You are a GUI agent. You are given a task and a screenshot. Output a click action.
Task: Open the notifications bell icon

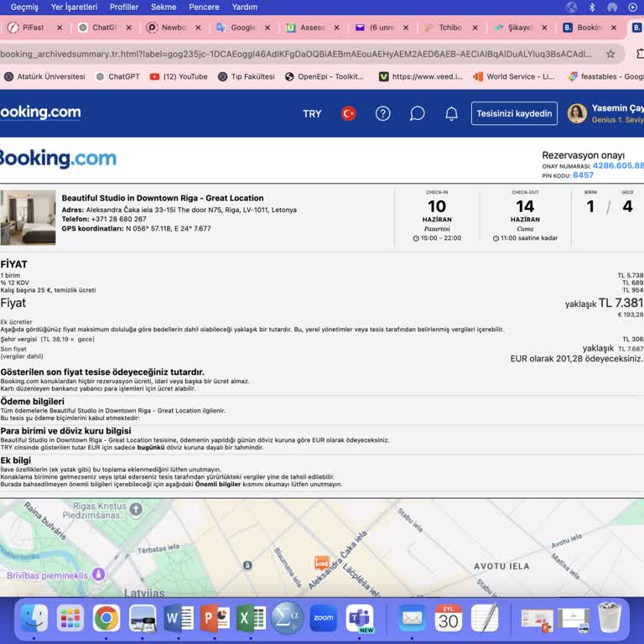[x=451, y=113]
